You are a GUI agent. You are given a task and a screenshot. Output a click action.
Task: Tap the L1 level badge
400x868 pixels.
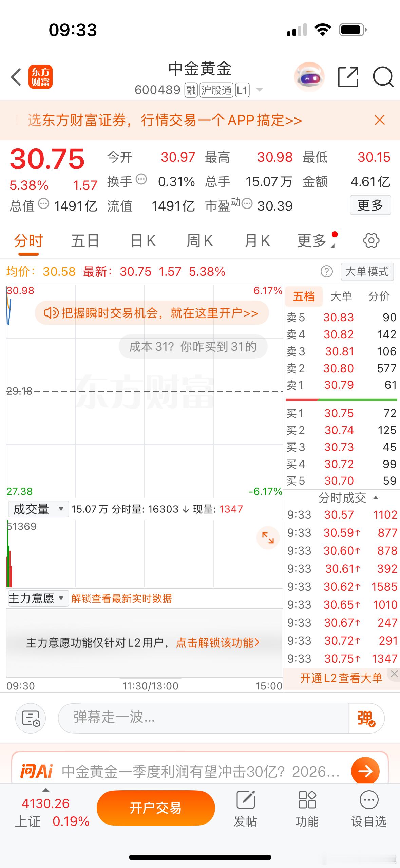(x=242, y=90)
